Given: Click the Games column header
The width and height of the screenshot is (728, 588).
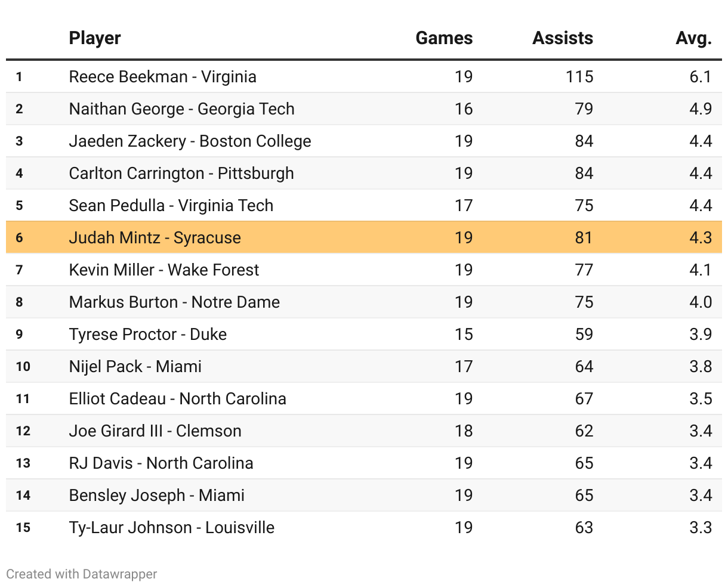Looking at the screenshot, I should [x=444, y=38].
